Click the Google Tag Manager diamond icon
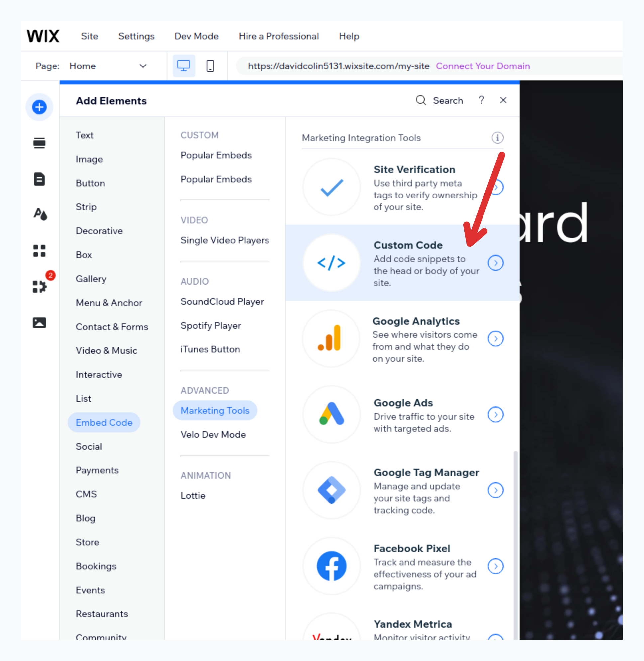The height and width of the screenshot is (661, 644). pyautogui.click(x=331, y=490)
